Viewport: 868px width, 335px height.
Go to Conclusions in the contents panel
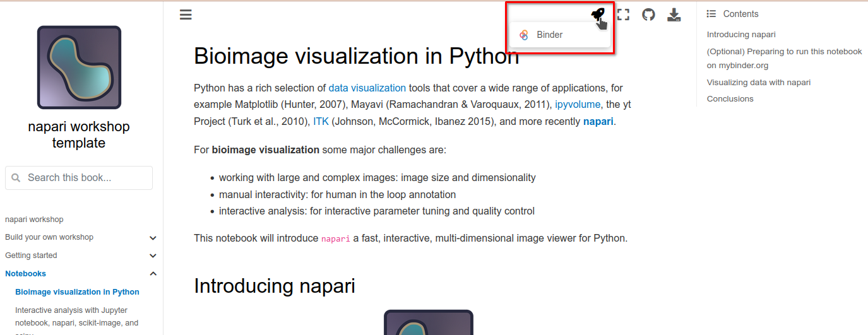[730, 98]
